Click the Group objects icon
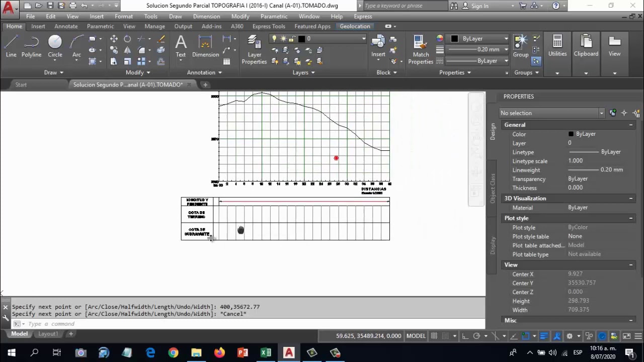The width and height of the screenshot is (644, 362). click(x=521, y=46)
